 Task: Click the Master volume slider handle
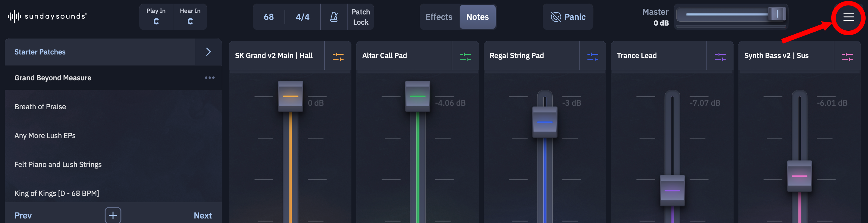point(777,14)
